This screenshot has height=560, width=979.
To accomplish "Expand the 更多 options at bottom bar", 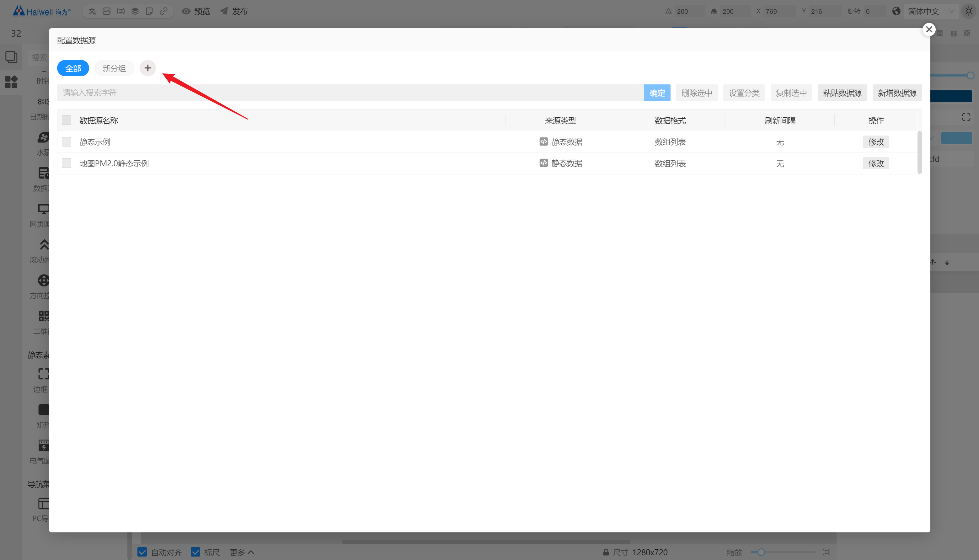I will click(x=242, y=552).
